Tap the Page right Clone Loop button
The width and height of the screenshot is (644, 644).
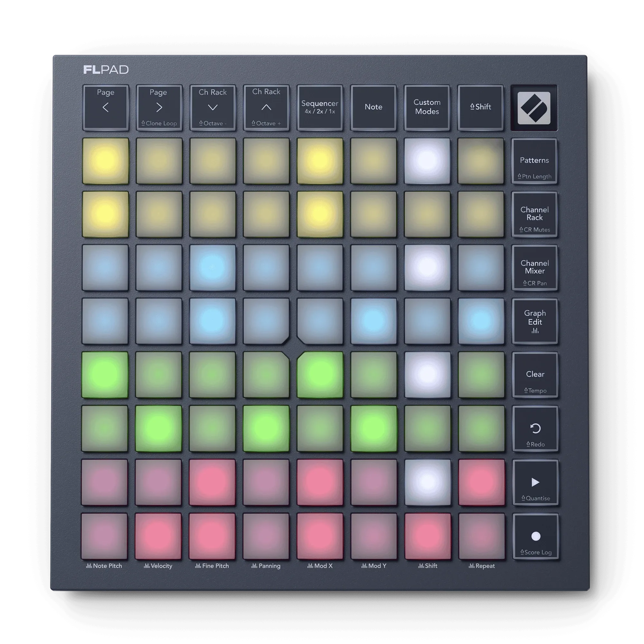(159, 107)
